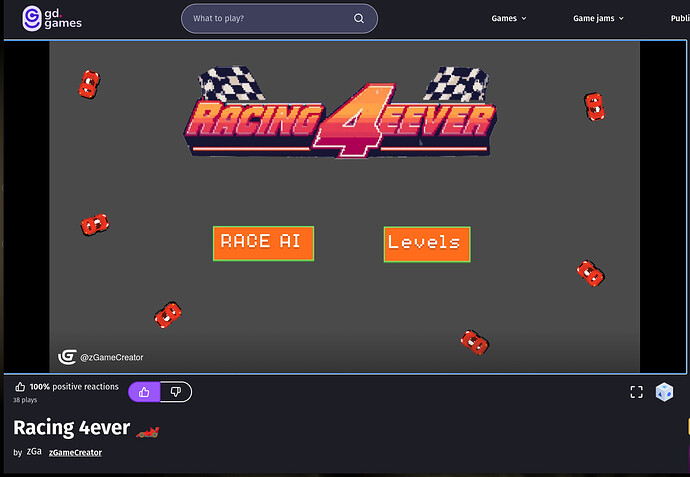Click '100% positive reactions' text

click(74, 387)
